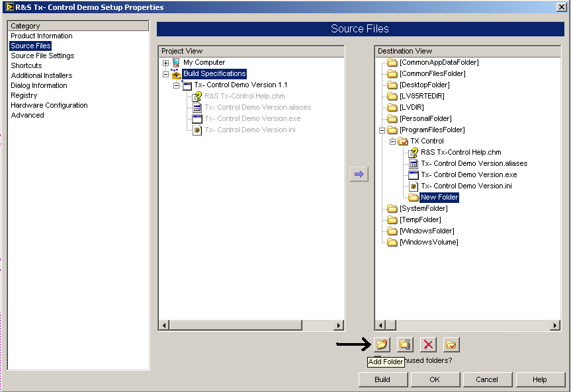Click the Build button
Viewport: 571px width, 392px height.
(382, 379)
